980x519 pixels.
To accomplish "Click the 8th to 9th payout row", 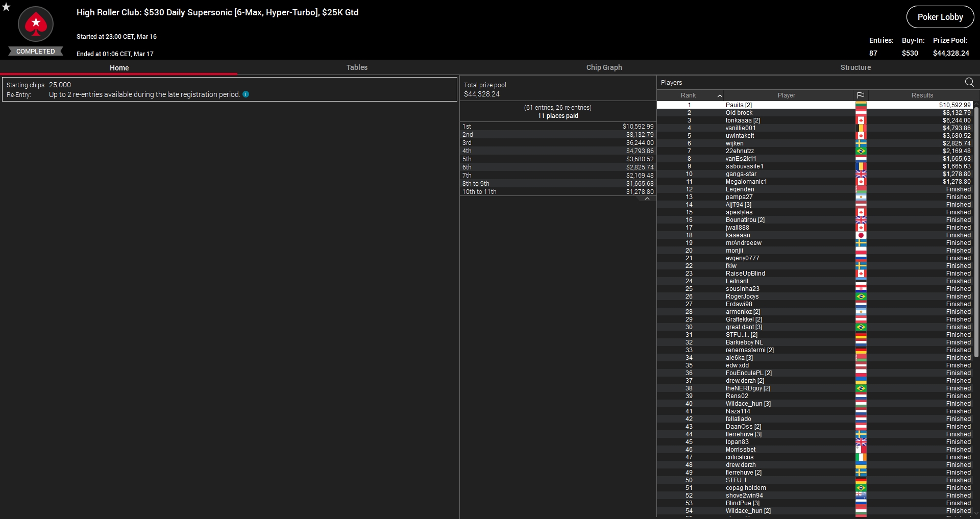I will pyautogui.click(x=558, y=184).
